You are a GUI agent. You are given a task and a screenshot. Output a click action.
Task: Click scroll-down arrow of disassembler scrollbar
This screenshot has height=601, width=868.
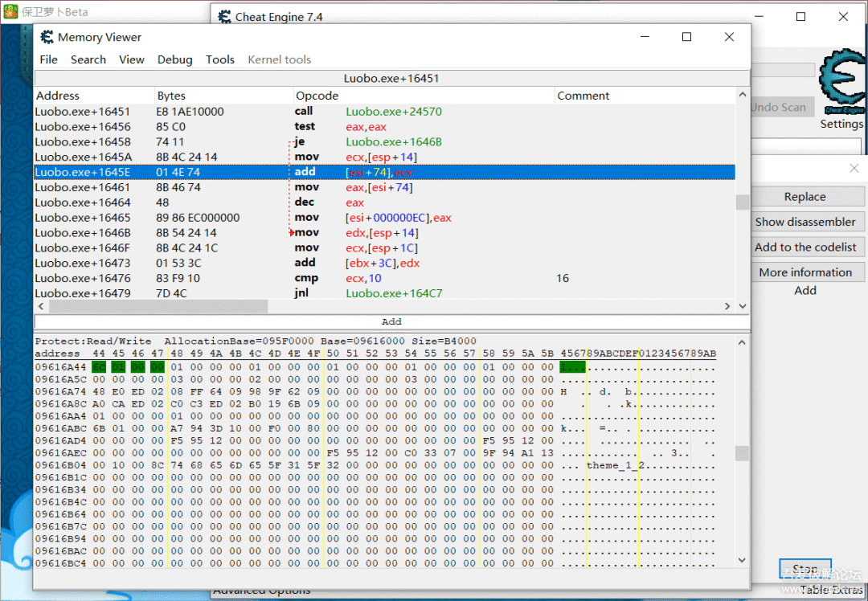tap(743, 306)
